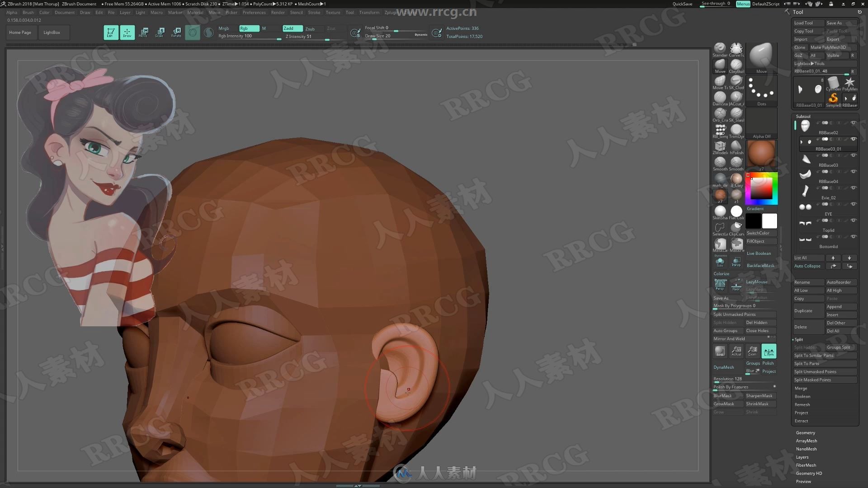Select the DamStandard brush tool
This screenshot has width=868, height=488.
(720, 97)
